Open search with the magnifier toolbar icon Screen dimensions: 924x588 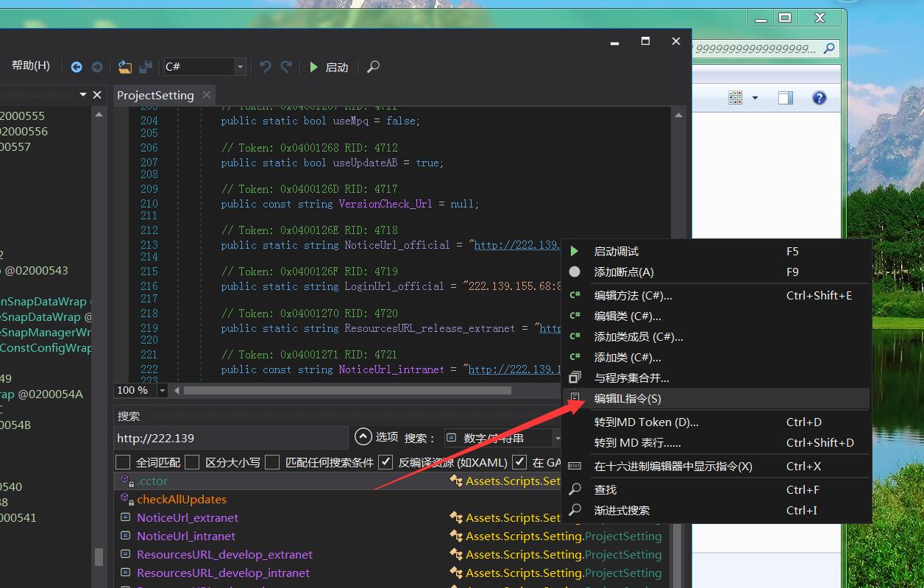click(373, 67)
